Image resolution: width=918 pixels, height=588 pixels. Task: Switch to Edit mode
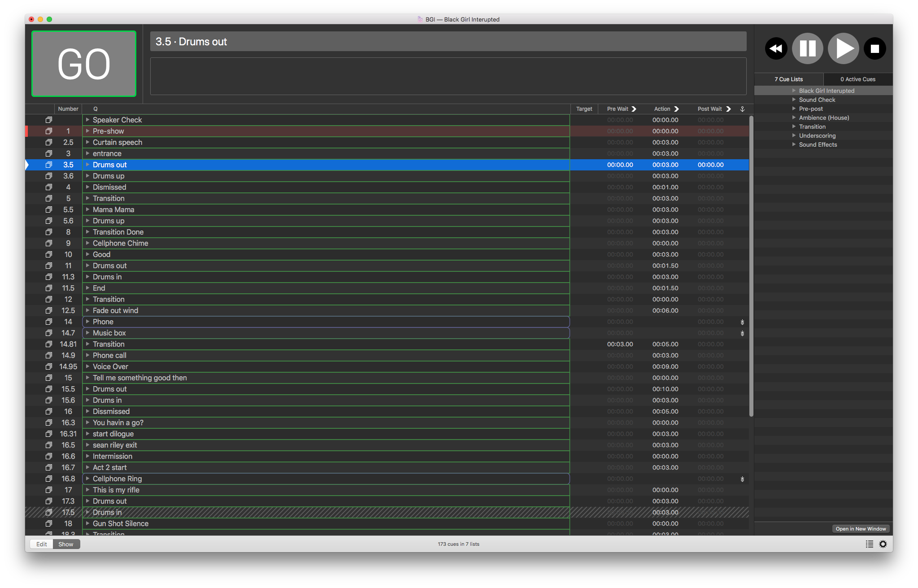42,544
